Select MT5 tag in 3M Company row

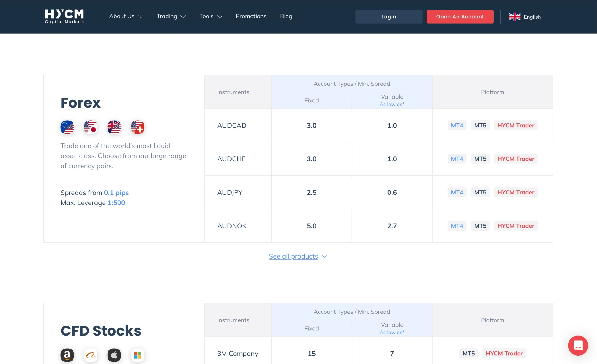[468, 353]
